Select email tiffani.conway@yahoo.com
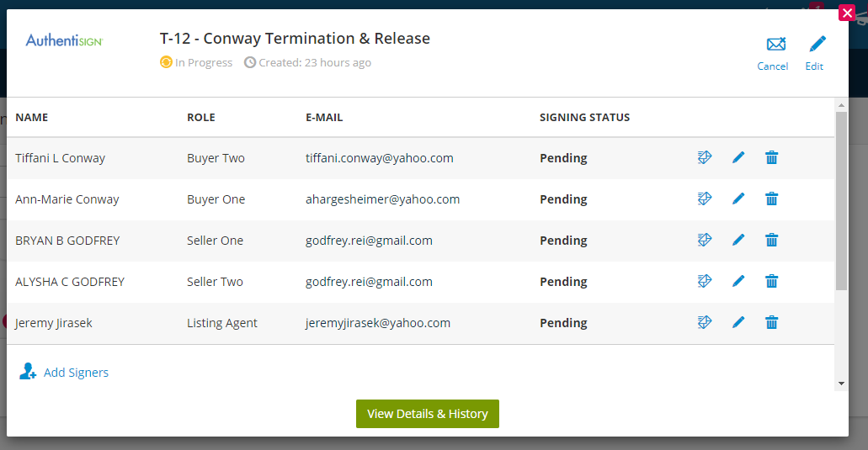The image size is (868, 450). (x=380, y=157)
